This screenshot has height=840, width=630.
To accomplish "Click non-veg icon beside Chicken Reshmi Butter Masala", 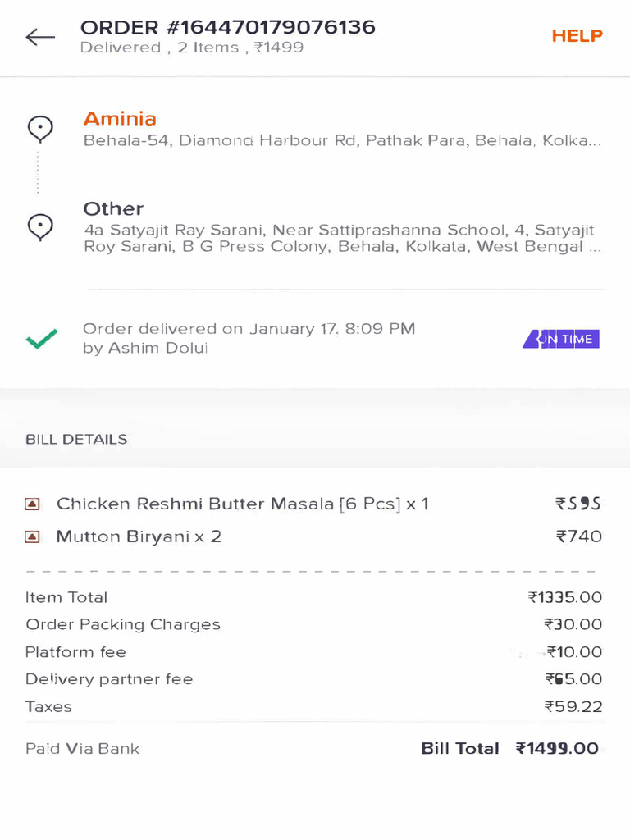I will point(33,504).
